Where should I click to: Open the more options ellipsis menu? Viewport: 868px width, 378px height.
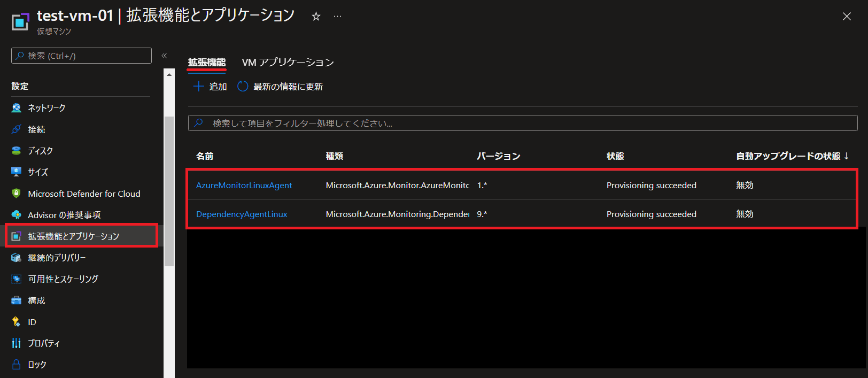point(337,17)
